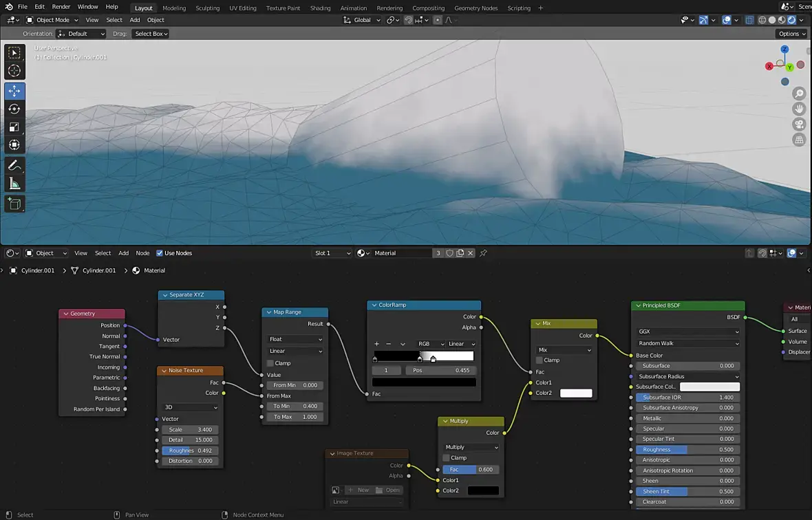The image size is (812, 520).
Task: Pin the material in node editor
Action: (x=483, y=253)
